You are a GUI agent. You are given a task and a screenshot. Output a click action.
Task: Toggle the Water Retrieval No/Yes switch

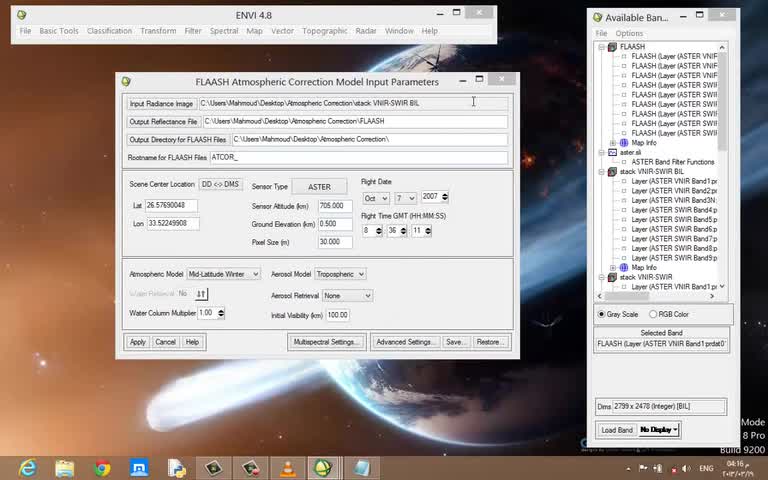click(201, 294)
